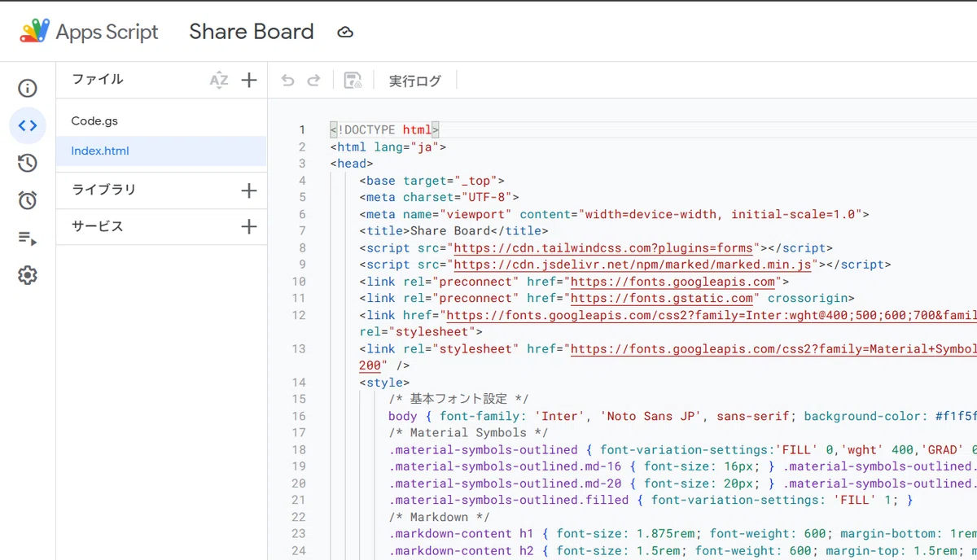
Task: Click the meta viewport code line
Action: 614,214
